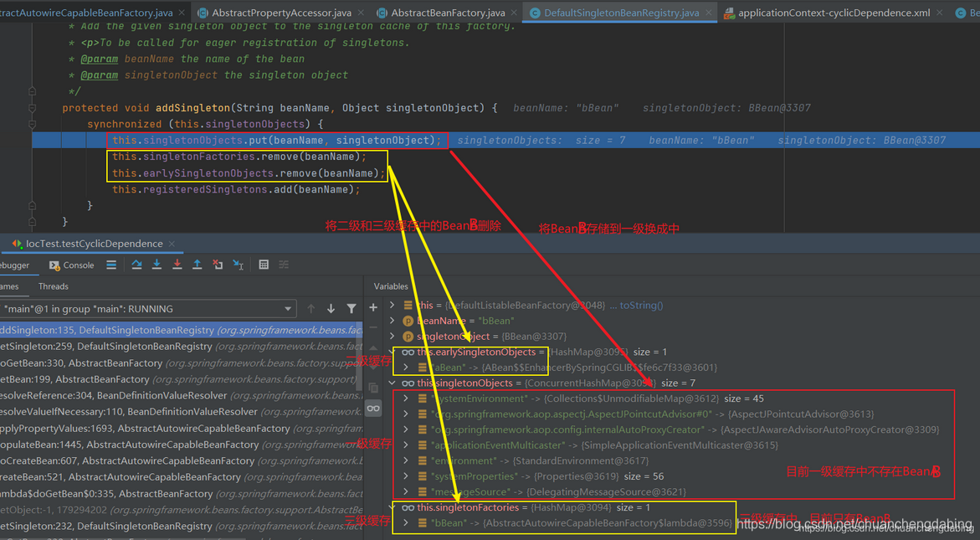Select frame getBean:199, AbstractBeanFactory
The height and width of the screenshot is (540, 980).
click(x=182, y=379)
